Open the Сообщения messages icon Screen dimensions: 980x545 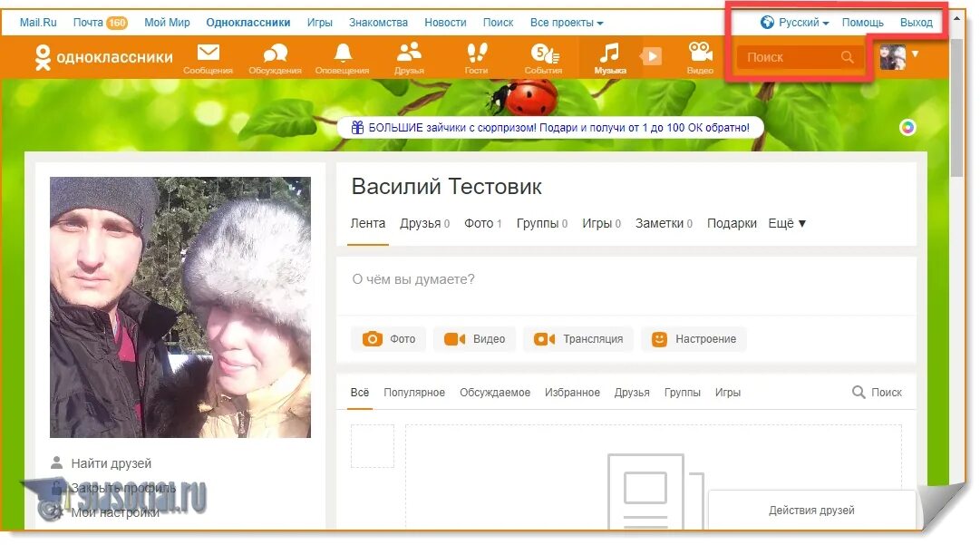(209, 58)
